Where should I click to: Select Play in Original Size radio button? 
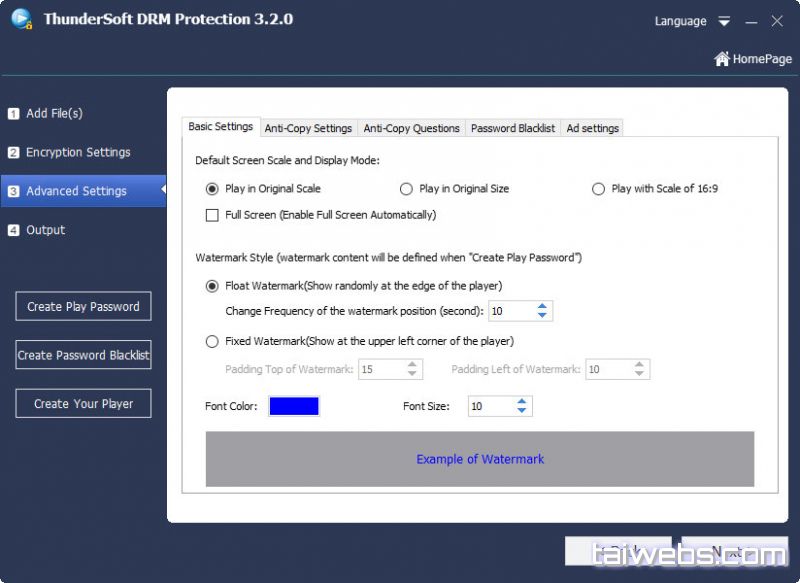[x=406, y=188]
